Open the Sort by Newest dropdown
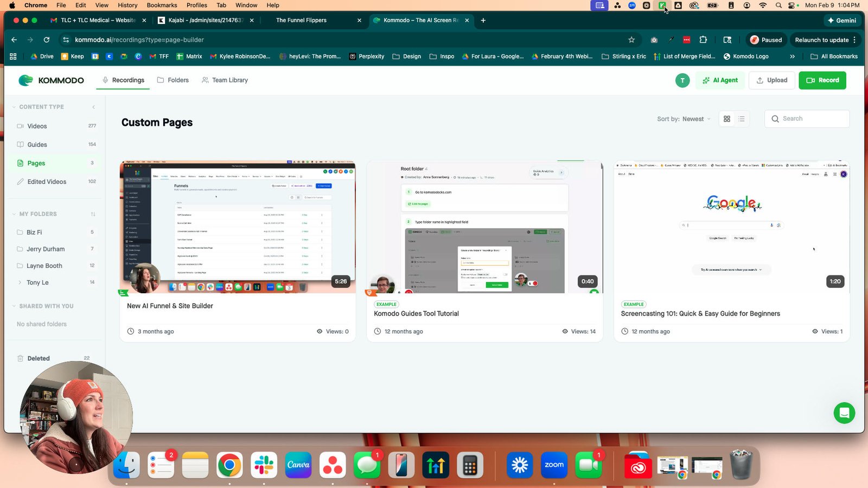The image size is (868, 488). tap(684, 119)
